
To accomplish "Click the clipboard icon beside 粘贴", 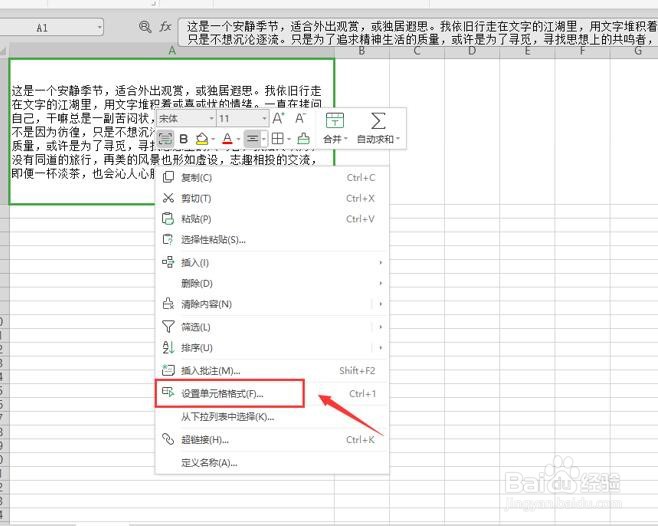I will click(168, 219).
